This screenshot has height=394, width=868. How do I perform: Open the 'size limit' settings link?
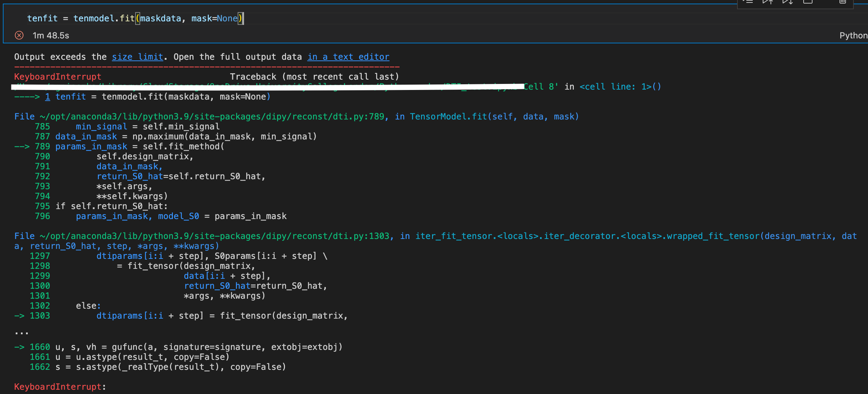[137, 57]
